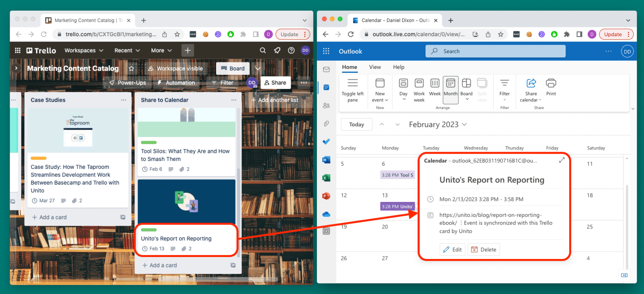This screenshot has height=294, width=644.
Task: Click the Trello search magnifier icon
Action: 262,50
